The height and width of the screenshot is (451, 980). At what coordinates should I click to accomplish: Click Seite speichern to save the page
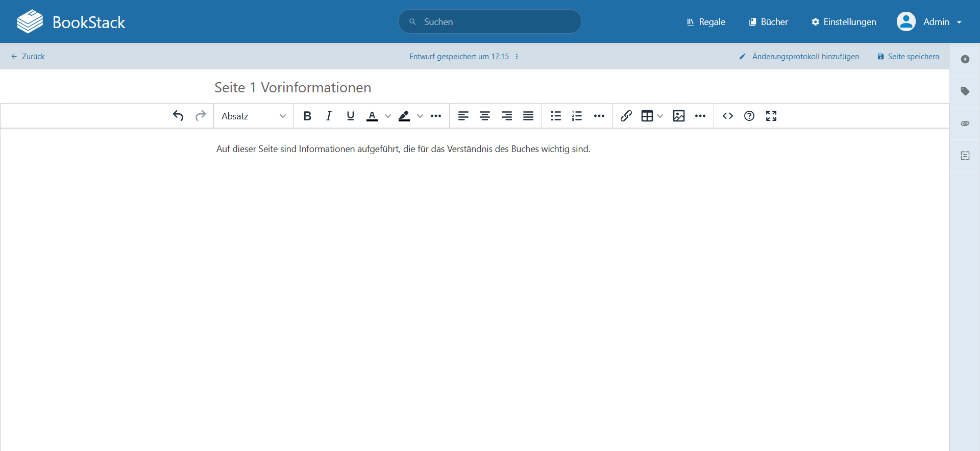click(908, 57)
